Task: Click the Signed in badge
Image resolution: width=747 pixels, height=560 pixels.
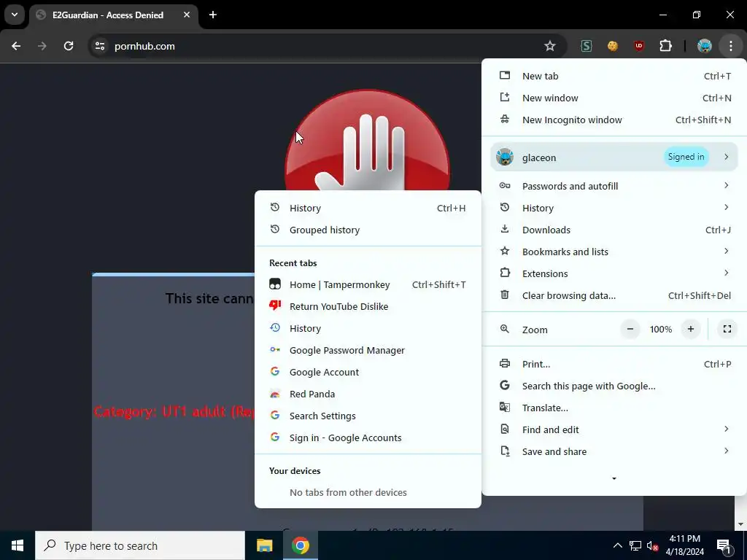Action: [686, 157]
